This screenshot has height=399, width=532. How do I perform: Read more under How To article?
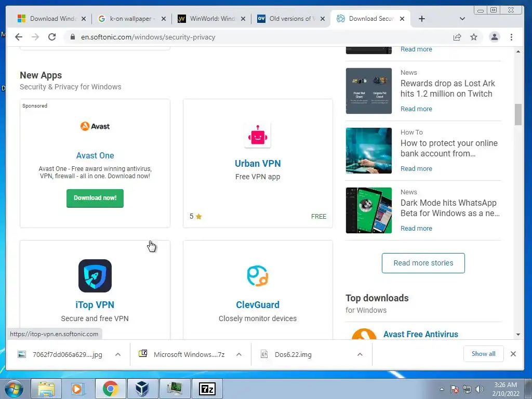416,169
